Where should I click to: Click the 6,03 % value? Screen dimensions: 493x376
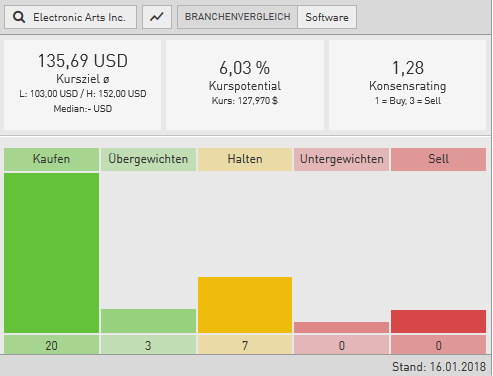(245, 68)
